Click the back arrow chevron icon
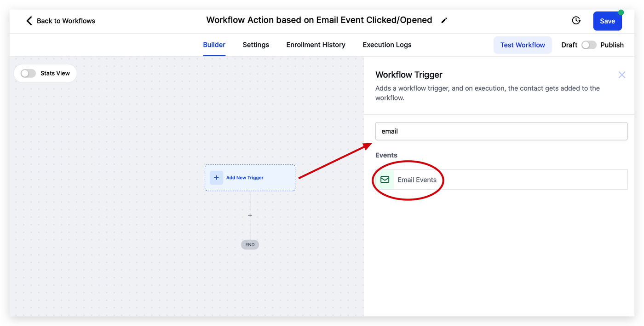 pos(29,21)
